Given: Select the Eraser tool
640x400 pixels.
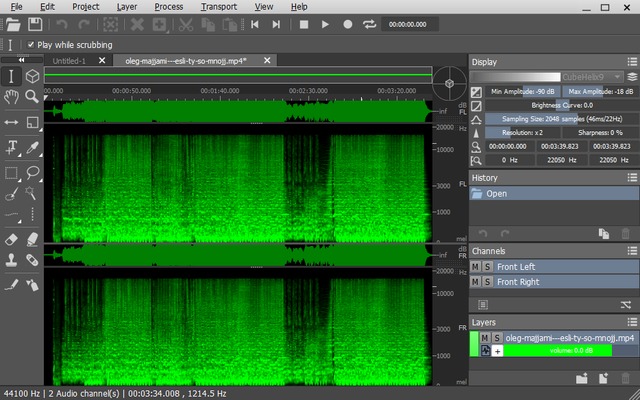Looking at the screenshot, I should (11, 240).
